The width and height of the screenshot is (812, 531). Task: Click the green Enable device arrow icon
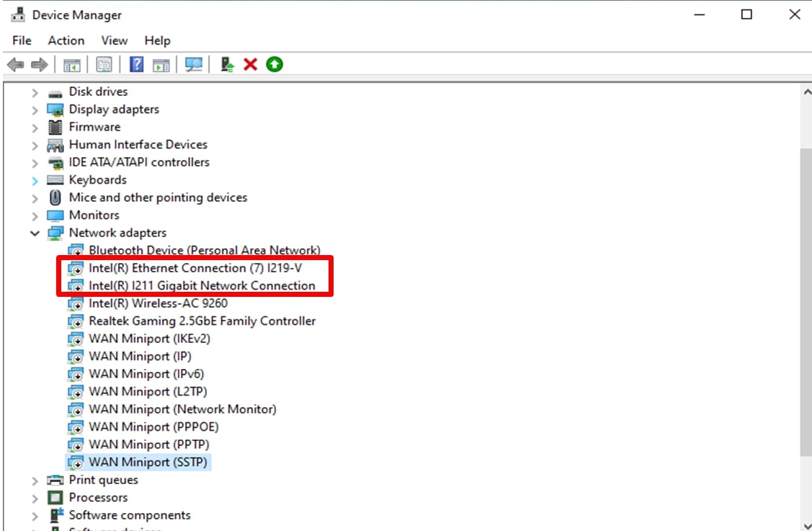274,65
